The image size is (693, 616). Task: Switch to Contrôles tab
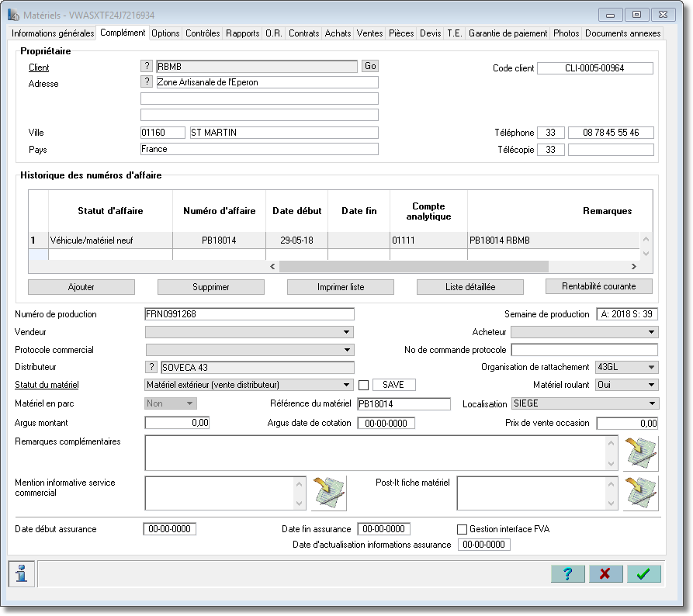[203, 33]
